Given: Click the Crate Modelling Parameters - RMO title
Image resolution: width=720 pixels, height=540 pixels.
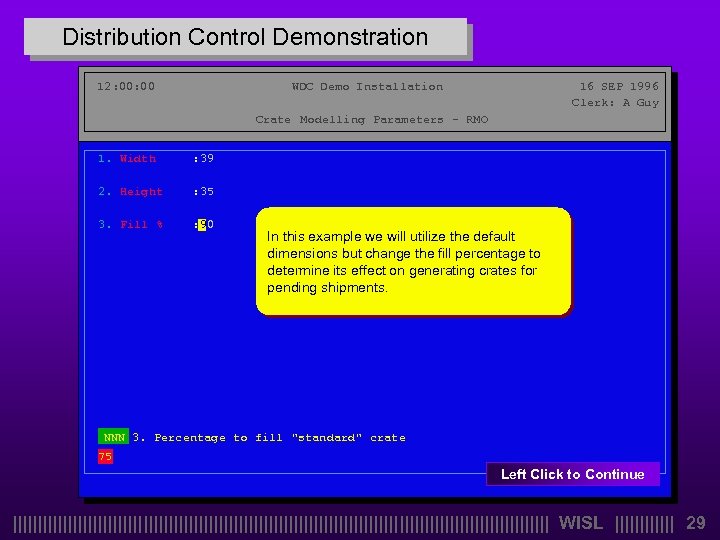Looking at the screenshot, I should (x=371, y=119).
